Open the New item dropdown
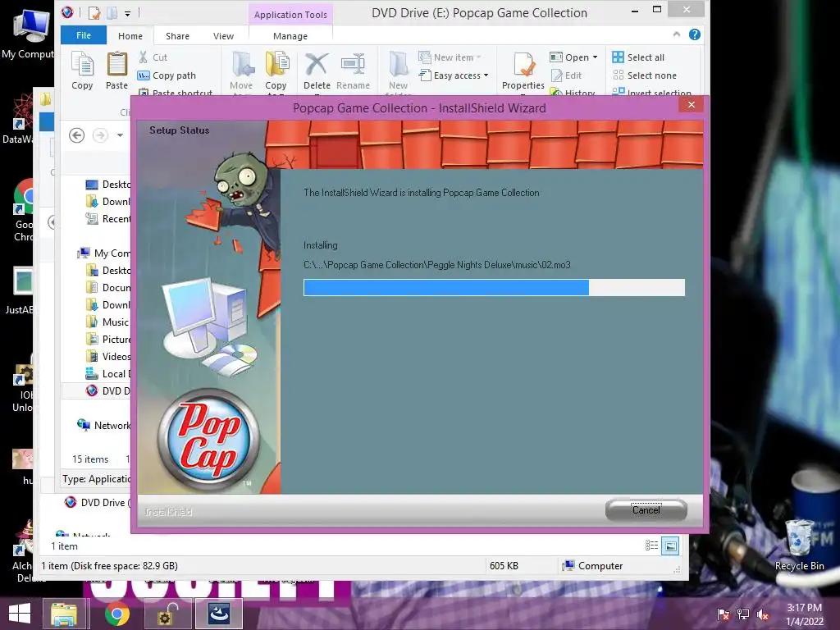This screenshot has height=630, width=840. click(x=450, y=57)
